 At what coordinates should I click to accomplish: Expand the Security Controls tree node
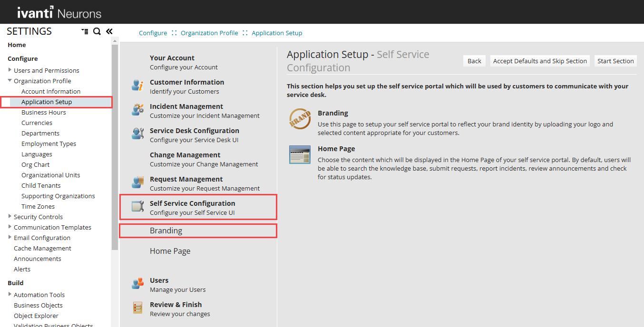pyautogui.click(x=10, y=217)
